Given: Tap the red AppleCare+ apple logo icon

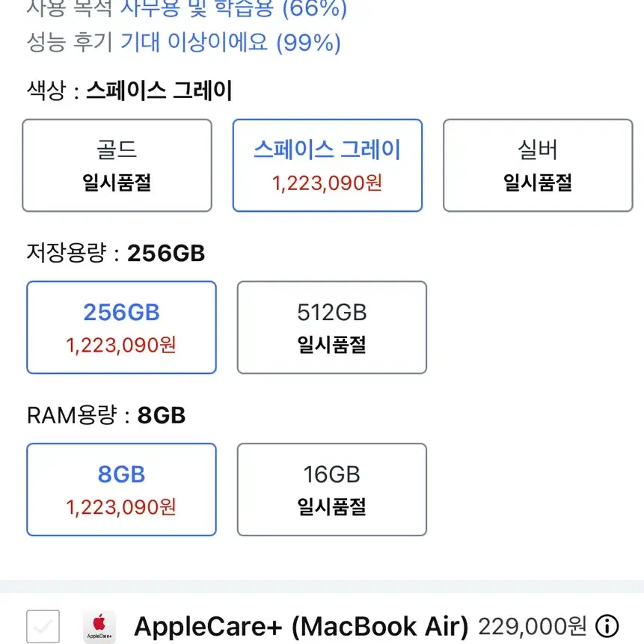Looking at the screenshot, I should (x=99, y=626).
